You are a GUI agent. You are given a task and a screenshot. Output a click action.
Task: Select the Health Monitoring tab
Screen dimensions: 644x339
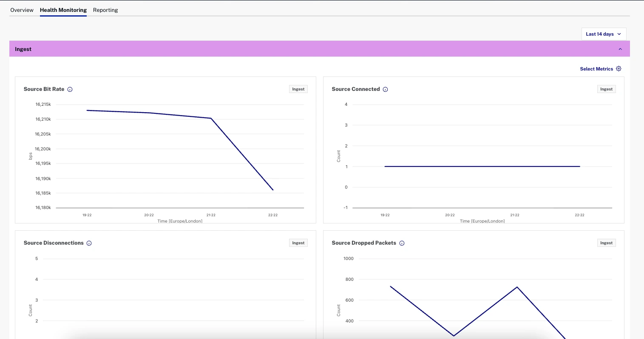pos(63,10)
